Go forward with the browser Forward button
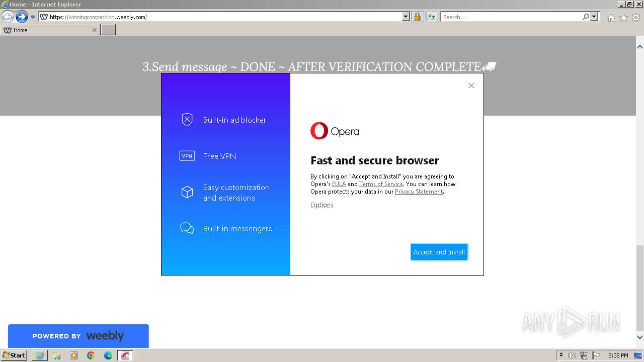 pos(22,17)
